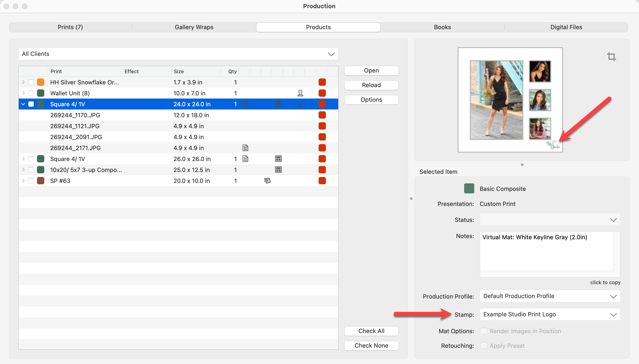The height and width of the screenshot is (364, 639).
Task: Switch to the Gallery Wraps tab
Action: [x=194, y=27]
